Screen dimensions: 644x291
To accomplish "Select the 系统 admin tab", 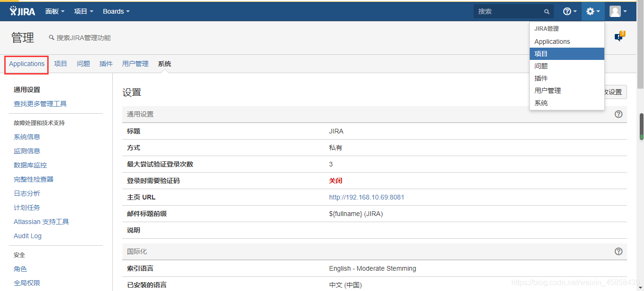I will pyautogui.click(x=164, y=64).
